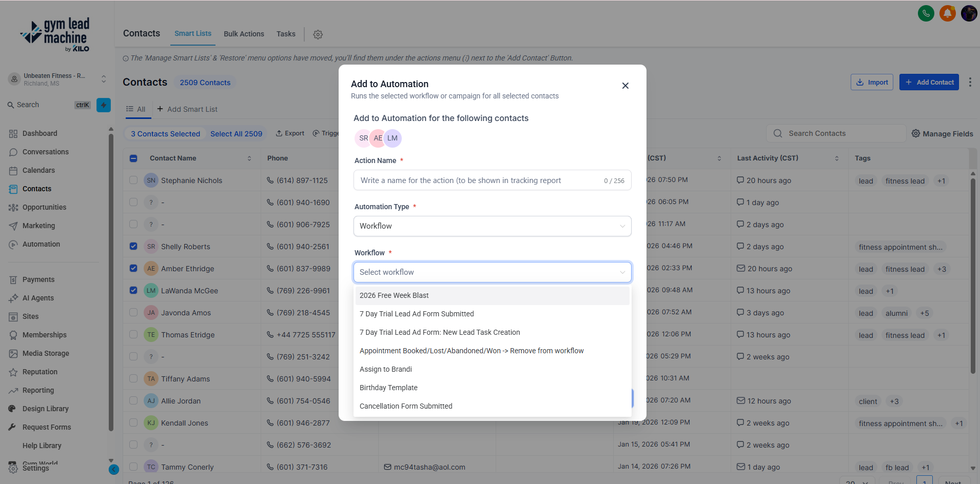
Task: Open Settings at the sidebar bottom
Action: tap(35, 468)
